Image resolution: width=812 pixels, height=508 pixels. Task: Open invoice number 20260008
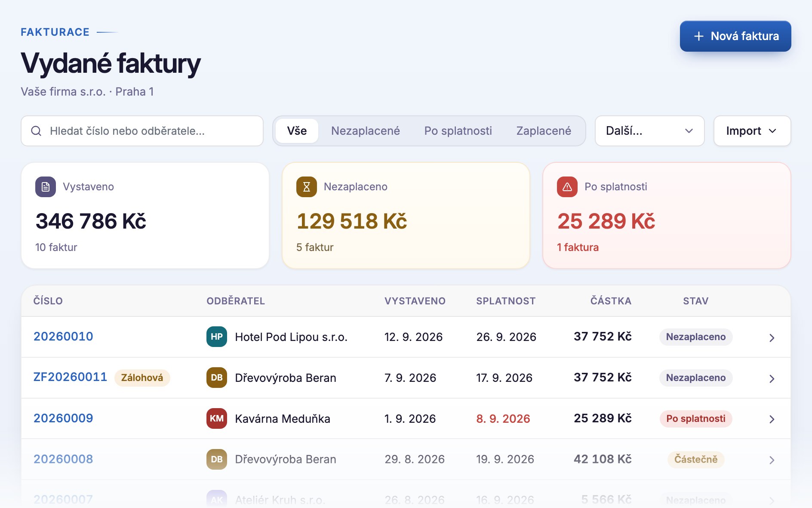pos(63,459)
